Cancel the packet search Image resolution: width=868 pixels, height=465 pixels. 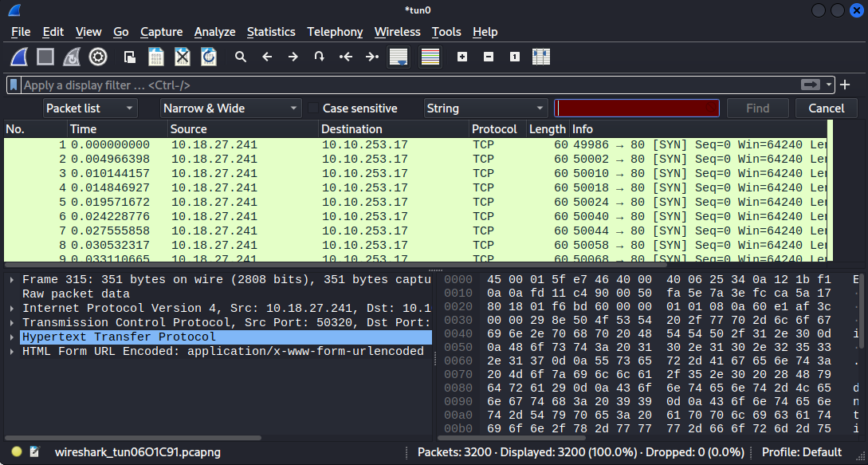coord(826,108)
